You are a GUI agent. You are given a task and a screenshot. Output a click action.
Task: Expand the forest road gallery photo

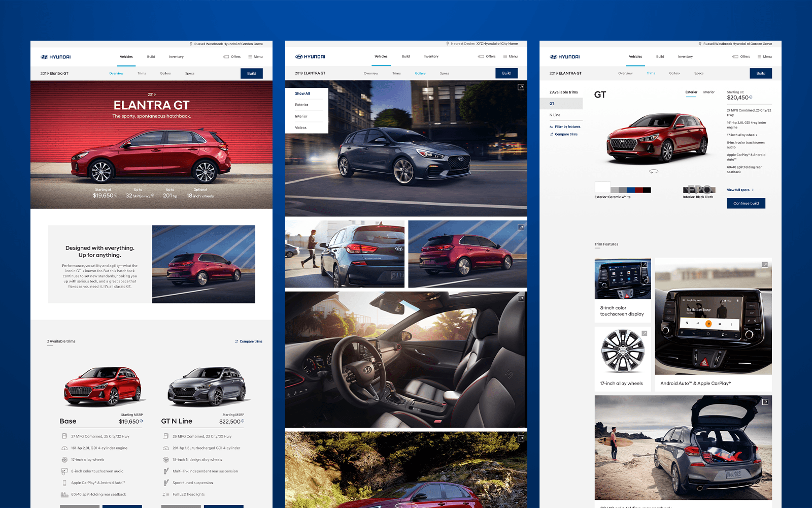click(x=521, y=438)
